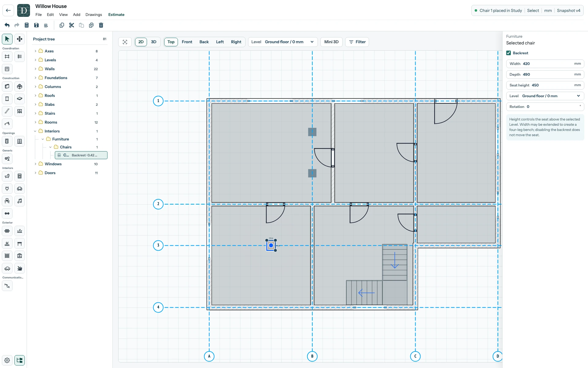The height and width of the screenshot is (368, 588).
Task: Open the Level dropdown in the Furniture panel
Action: [x=545, y=96]
